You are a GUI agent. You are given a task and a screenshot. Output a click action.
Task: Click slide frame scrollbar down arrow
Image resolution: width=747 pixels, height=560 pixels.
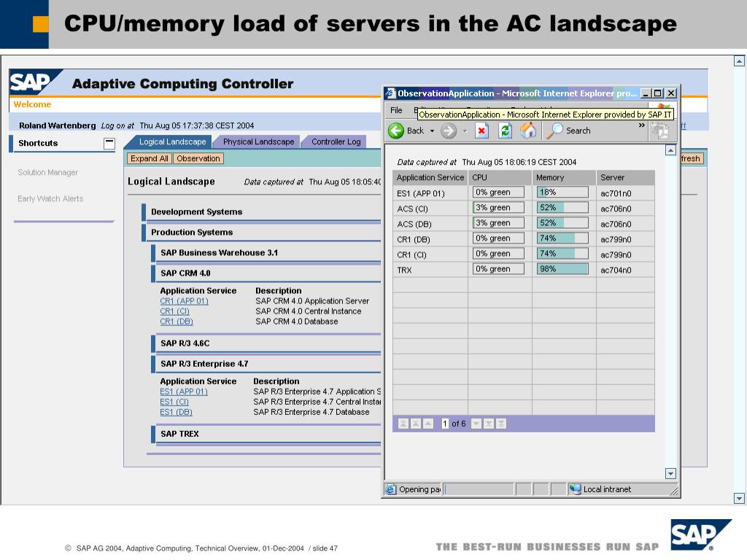pos(739,499)
